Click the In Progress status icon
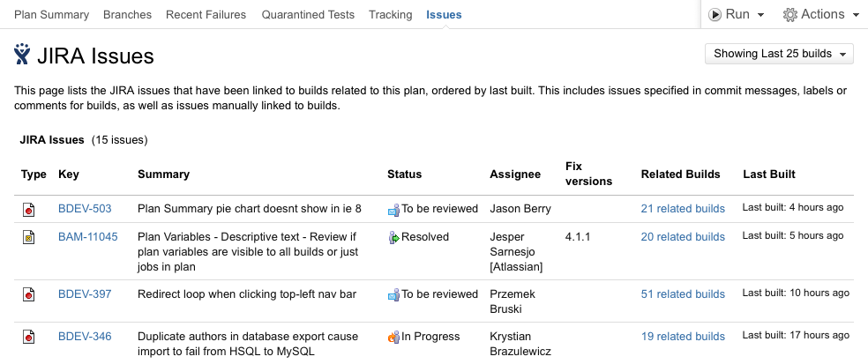The image size is (868, 364). click(394, 337)
